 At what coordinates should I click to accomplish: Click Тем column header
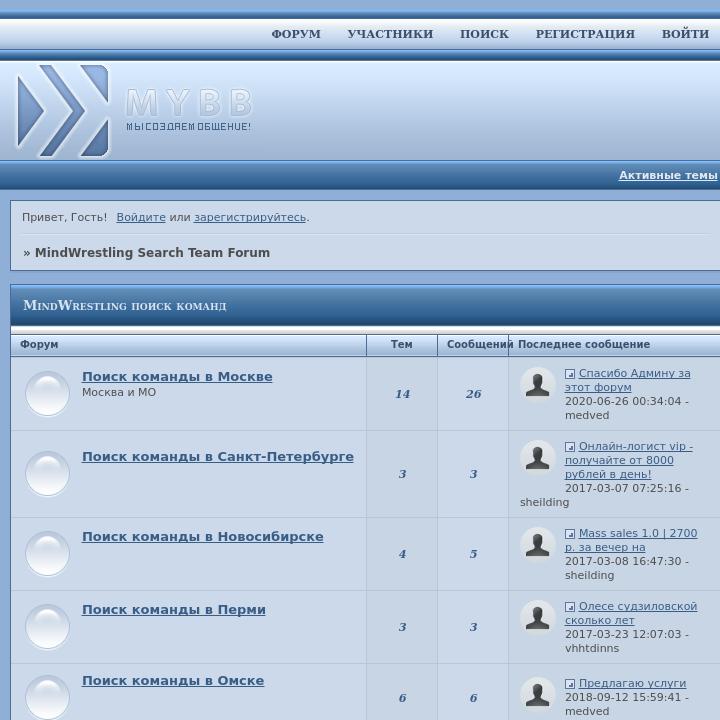(401, 344)
